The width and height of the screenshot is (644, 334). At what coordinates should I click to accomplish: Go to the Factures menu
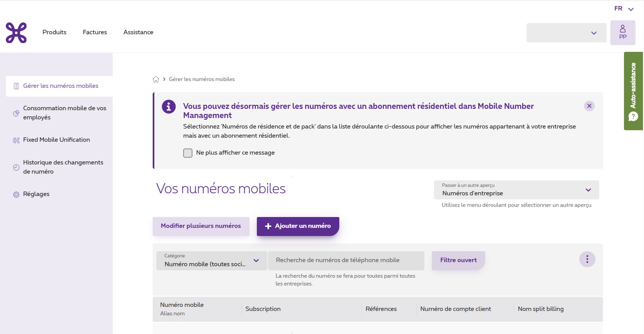pyautogui.click(x=95, y=32)
